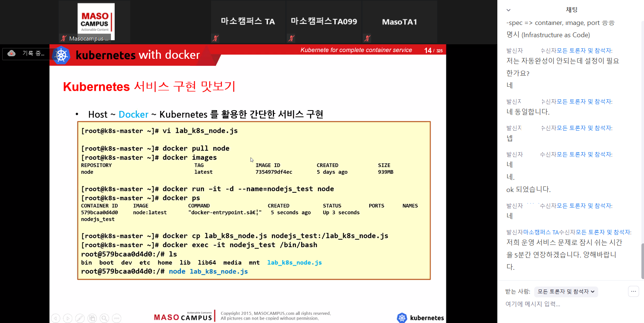Viewport: 644px width, 323px height.
Task: Click the 채팅 panel title
Action: (x=571, y=10)
